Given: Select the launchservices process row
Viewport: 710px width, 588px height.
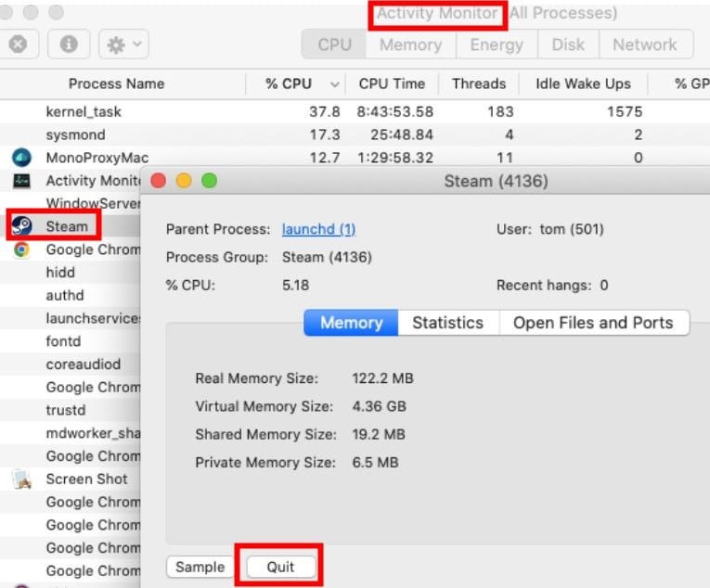Looking at the screenshot, I should pyautogui.click(x=71, y=318).
